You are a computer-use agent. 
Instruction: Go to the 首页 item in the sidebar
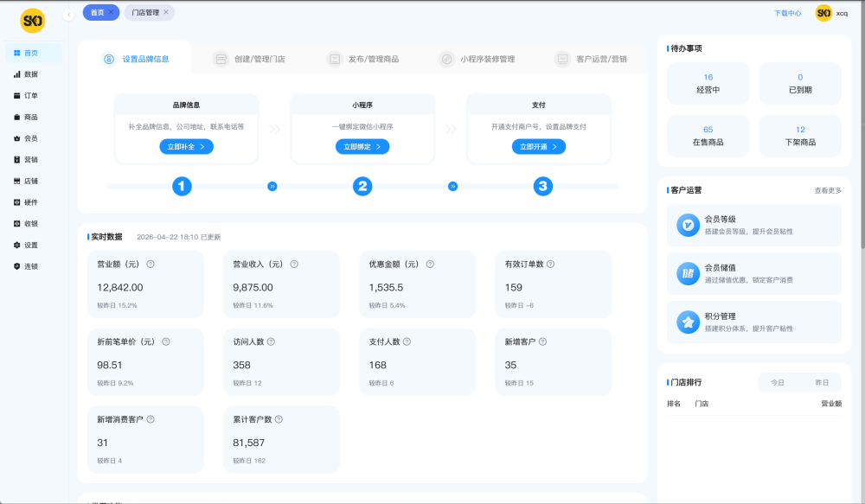(x=34, y=53)
